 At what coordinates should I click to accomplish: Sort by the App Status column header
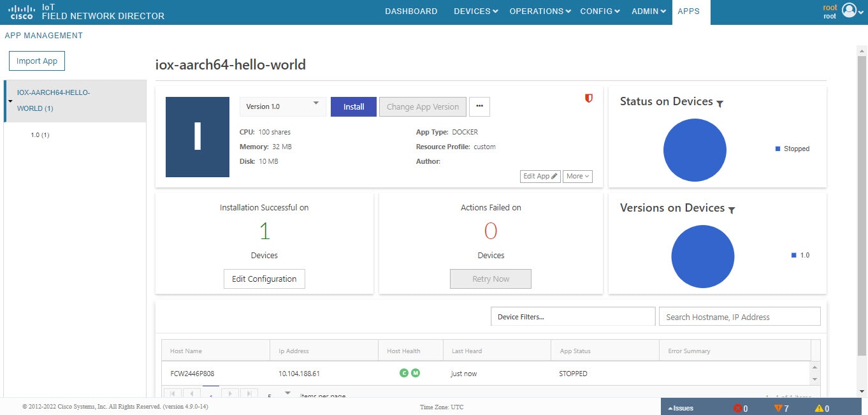[605, 351]
